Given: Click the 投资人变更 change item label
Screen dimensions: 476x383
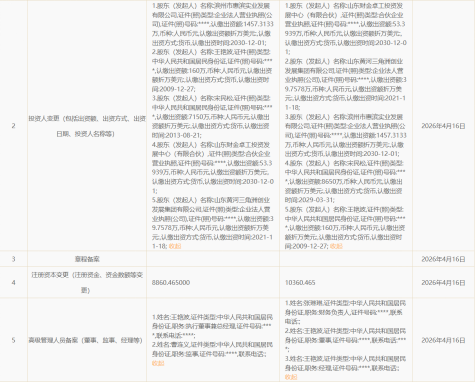Looking at the screenshot, I should pos(87,126).
